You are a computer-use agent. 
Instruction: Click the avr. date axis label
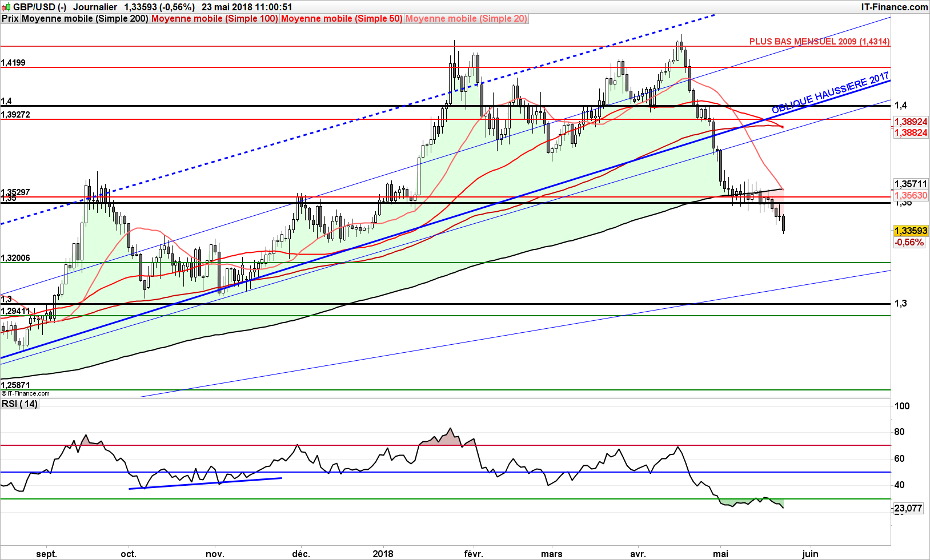tap(638, 554)
